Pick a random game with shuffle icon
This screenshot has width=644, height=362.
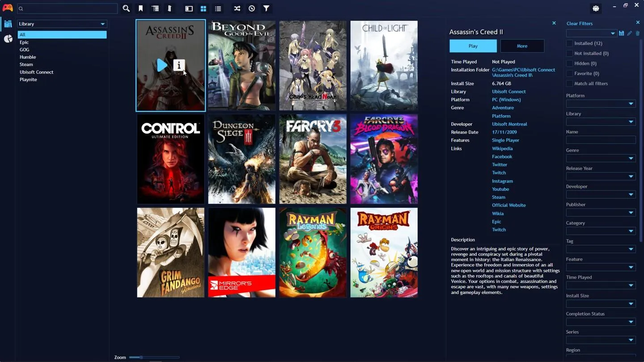[x=237, y=8]
